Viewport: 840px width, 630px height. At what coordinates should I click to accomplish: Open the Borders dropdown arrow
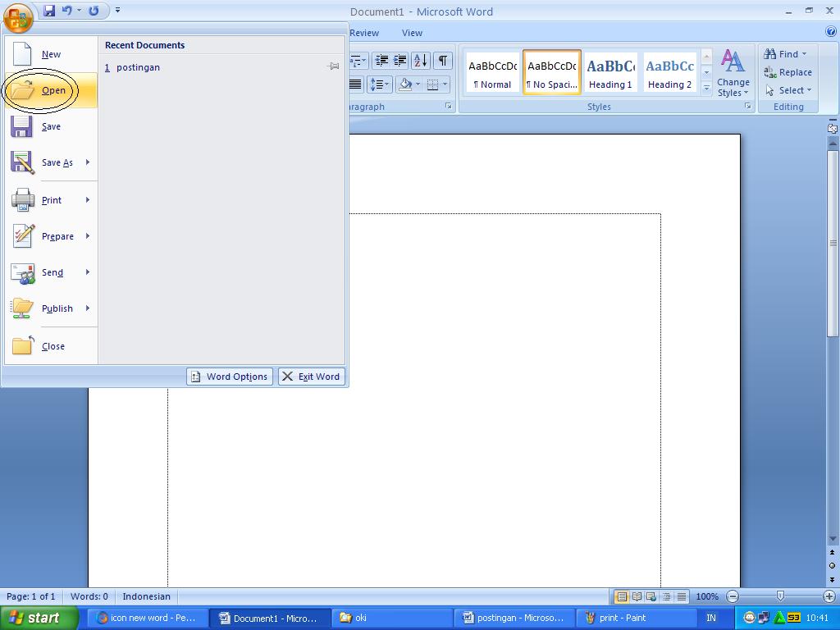[x=445, y=84]
